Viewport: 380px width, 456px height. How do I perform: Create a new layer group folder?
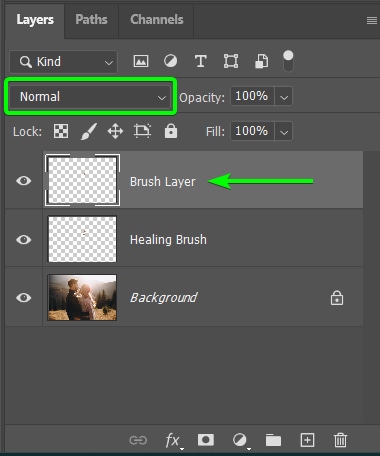click(273, 440)
